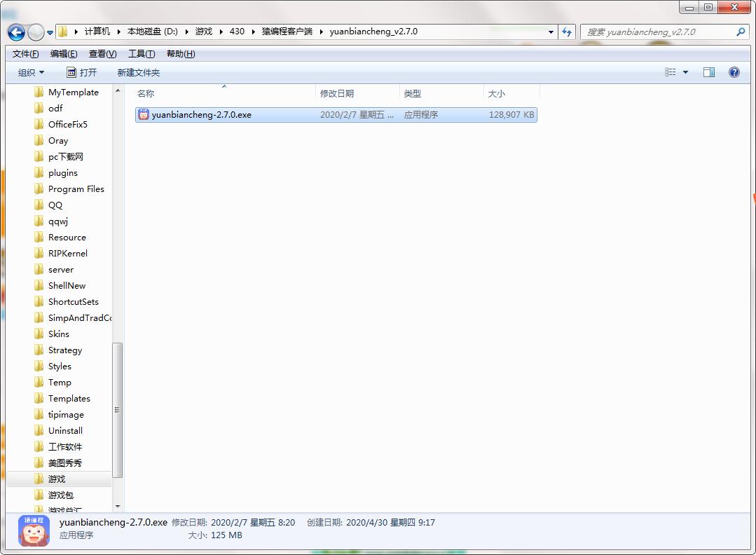Open the 文件(F) menu
The height and width of the screenshot is (555, 756).
tap(25, 53)
